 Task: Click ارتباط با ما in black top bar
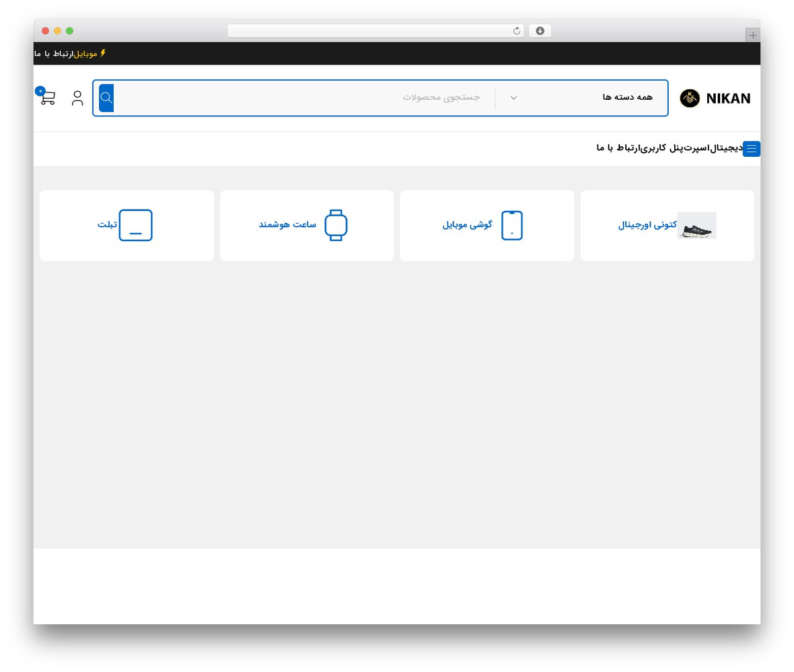[x=54, y=54]
